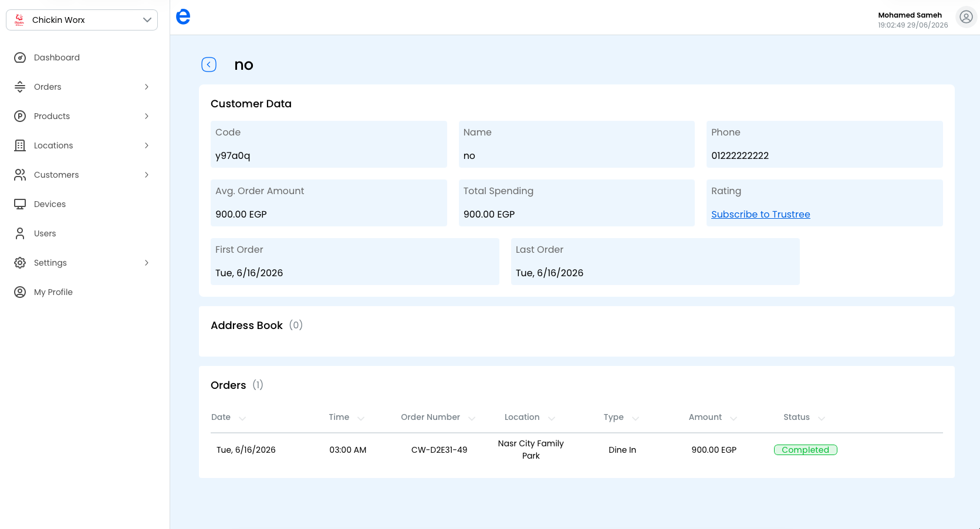Click the Customers people icon
The height and width of the screenshot is (529, 980).
pos(20,175)
